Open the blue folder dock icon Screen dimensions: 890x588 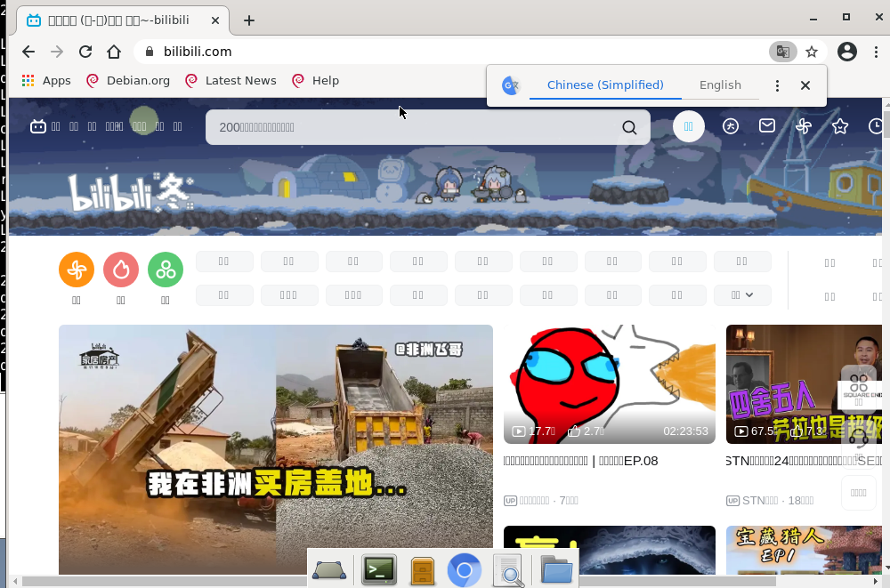[557, 569]
